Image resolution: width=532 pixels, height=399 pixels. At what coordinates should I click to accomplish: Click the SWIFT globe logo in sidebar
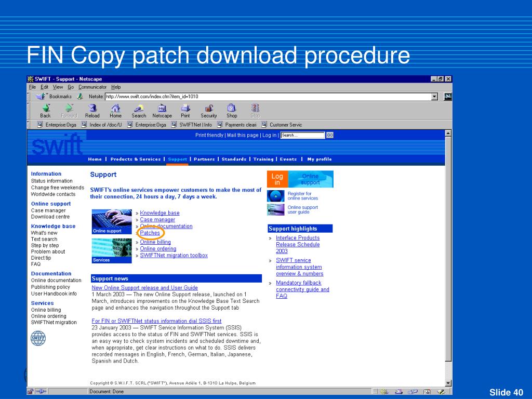[38, 338]
